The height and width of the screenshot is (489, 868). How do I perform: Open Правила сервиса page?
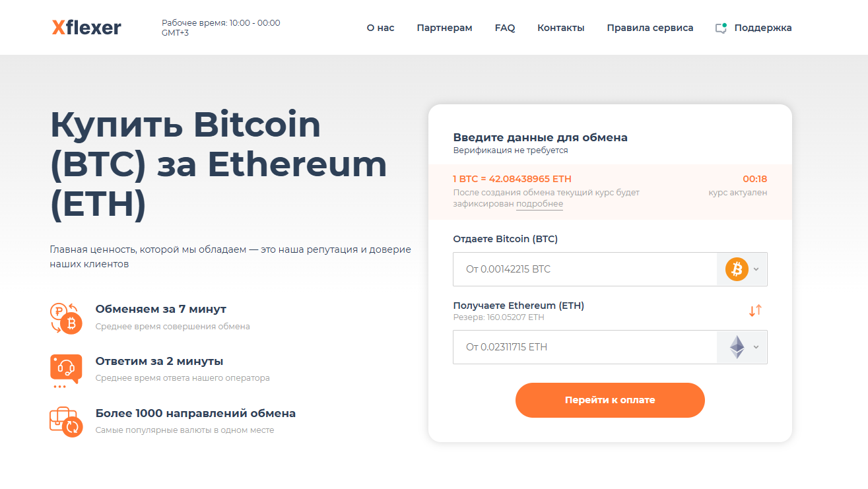click(x=650, y=28)
